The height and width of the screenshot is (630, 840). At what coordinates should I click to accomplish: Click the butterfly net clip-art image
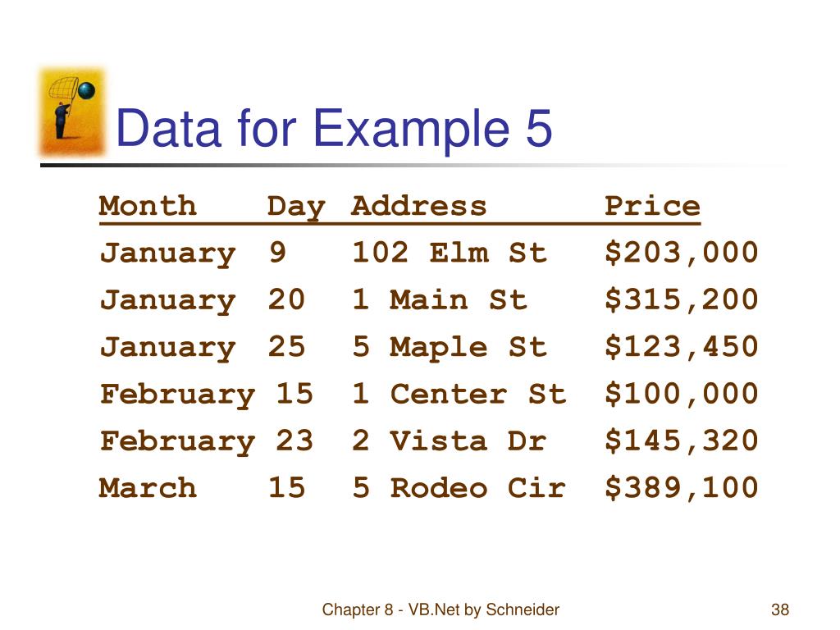72,112
